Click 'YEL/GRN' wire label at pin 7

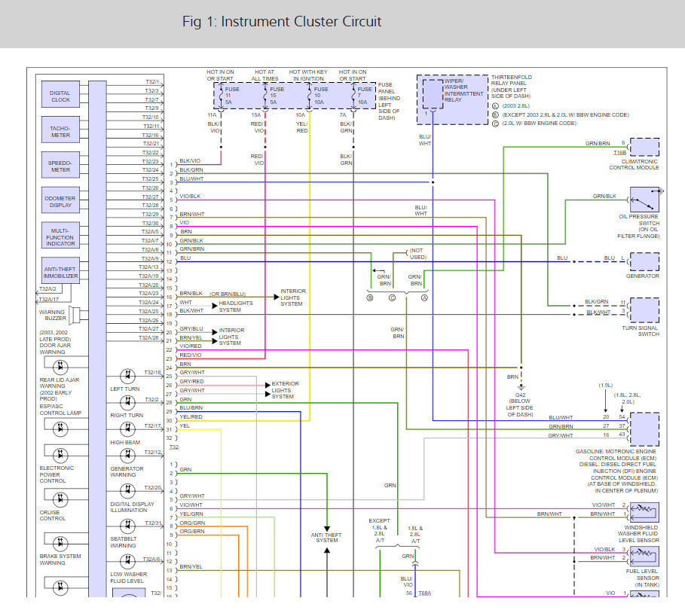tap(191, 514)
